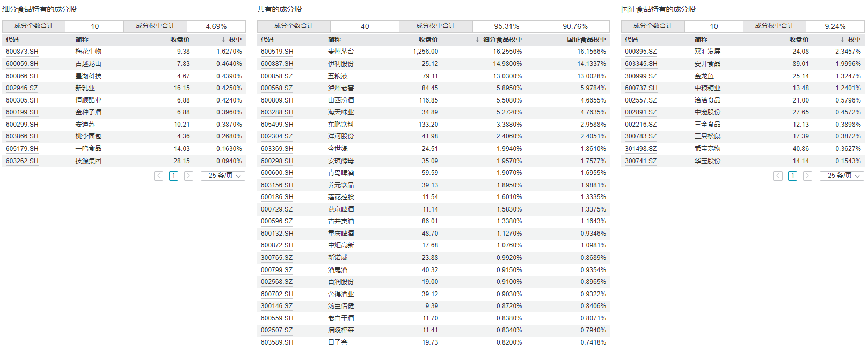Open stock code 603589.SH
Image resolution: width=868 pixels, height=350 pixels.
(x=277, y=342)
